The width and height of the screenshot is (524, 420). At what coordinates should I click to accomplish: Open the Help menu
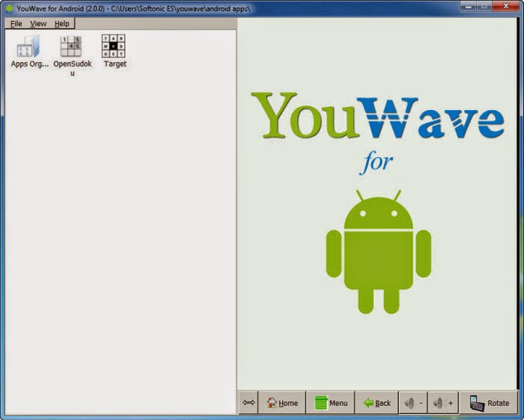click(x=62, y=24)
